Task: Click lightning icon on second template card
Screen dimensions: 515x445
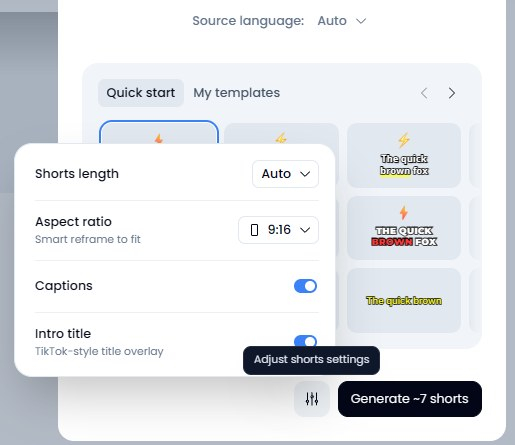Action: click(x=281, y=138)
